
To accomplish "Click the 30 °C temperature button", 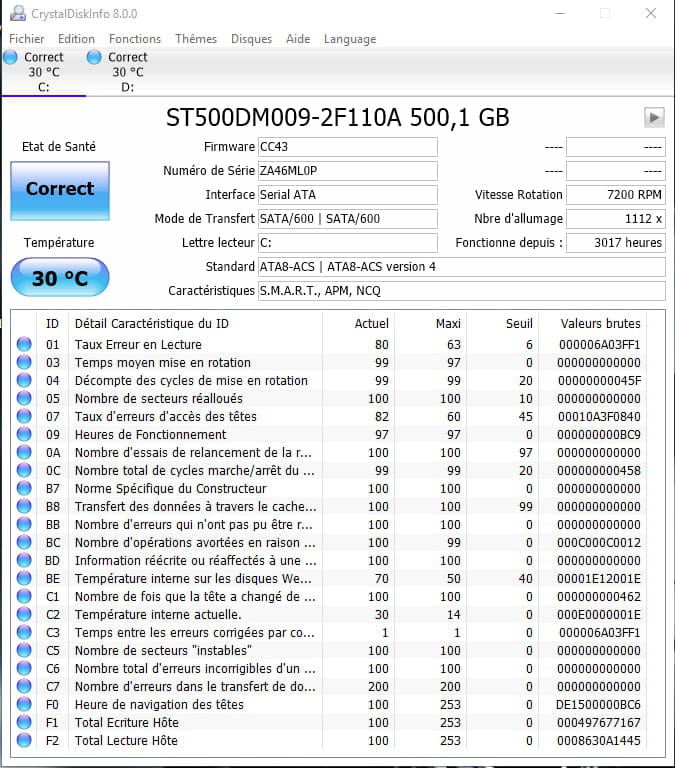I will pos(60,278).
